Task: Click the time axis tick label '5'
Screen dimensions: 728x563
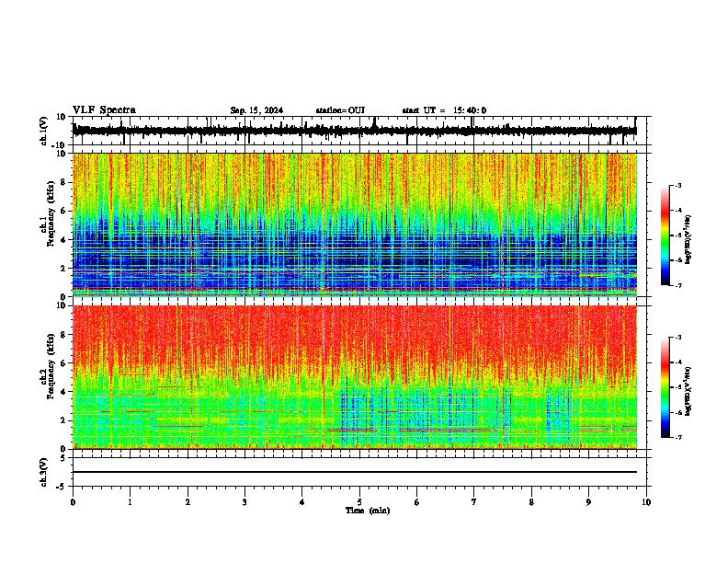Action: pyautogui.click(x=359, y=502)
